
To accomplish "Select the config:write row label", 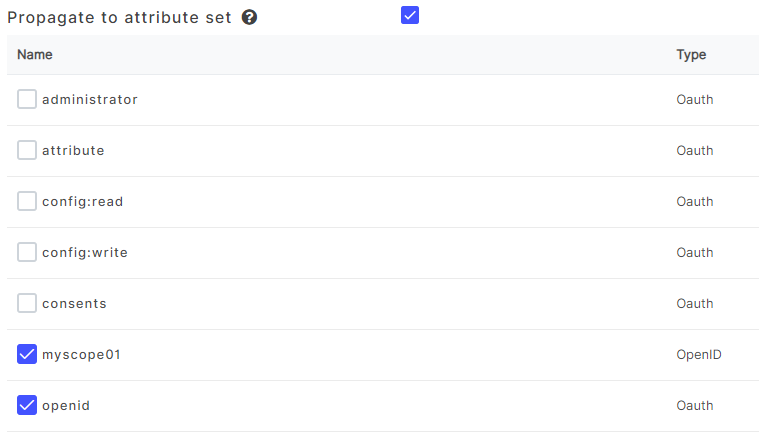I will point(85,253).
